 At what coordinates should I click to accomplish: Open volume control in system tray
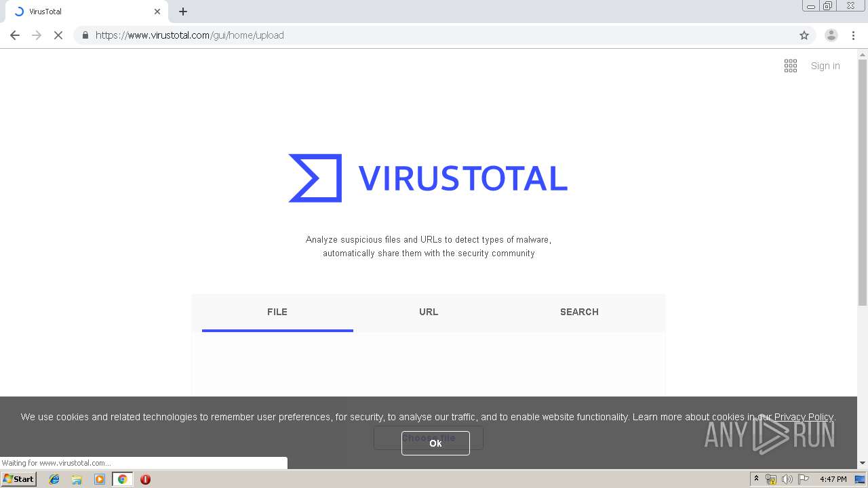pos(787,479)
